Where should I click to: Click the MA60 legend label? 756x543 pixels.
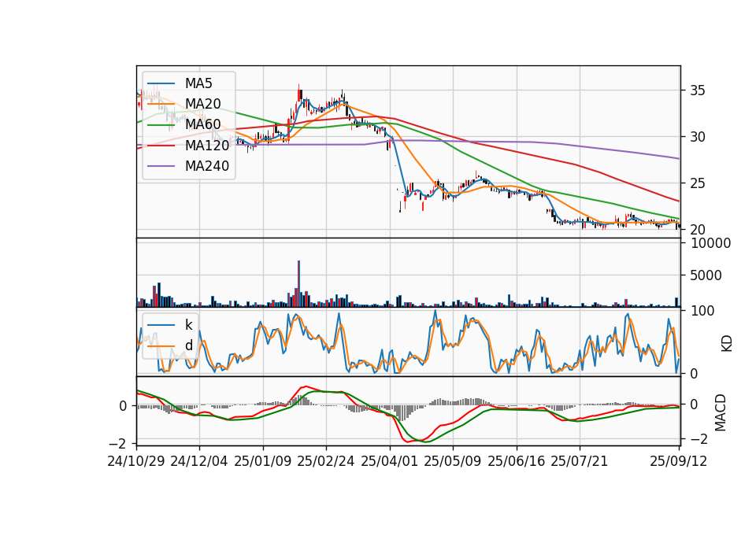202,125
